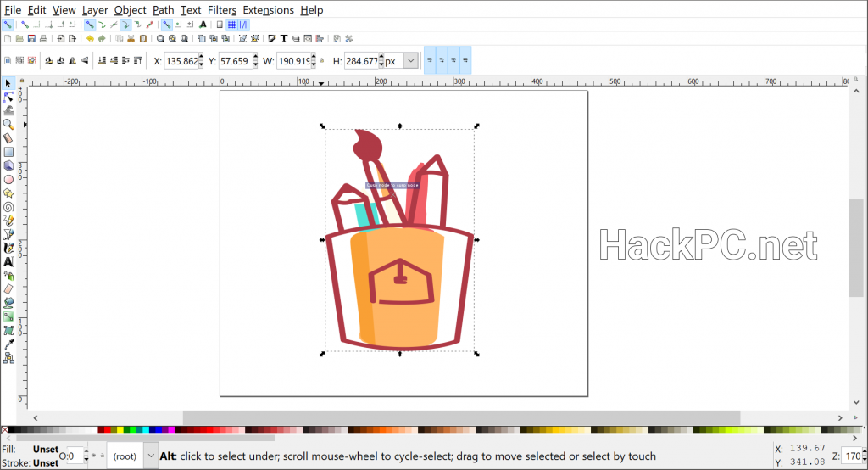This screenshot has width=868, height=470.
Task: Increase W width with up stepper
Action: [314, 57]
